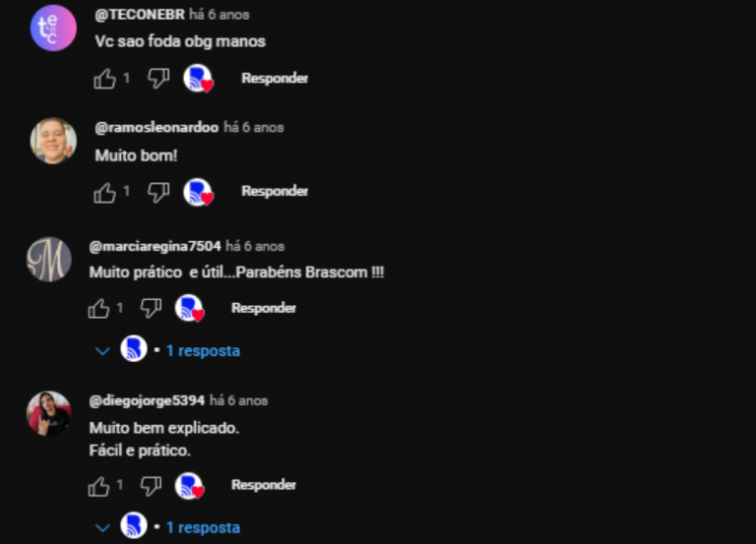Like @marciaregina7504's comment
Screen dimensions: 756x544
click(x=98, y=308)
